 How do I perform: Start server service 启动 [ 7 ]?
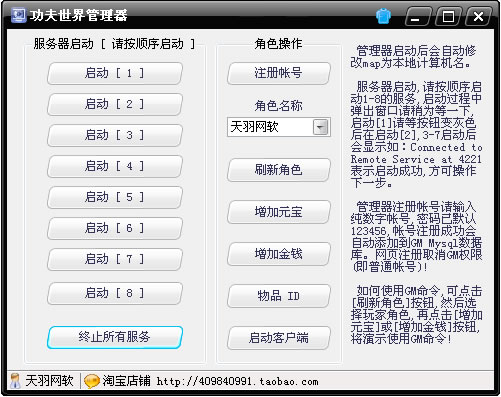pos(115,259)
